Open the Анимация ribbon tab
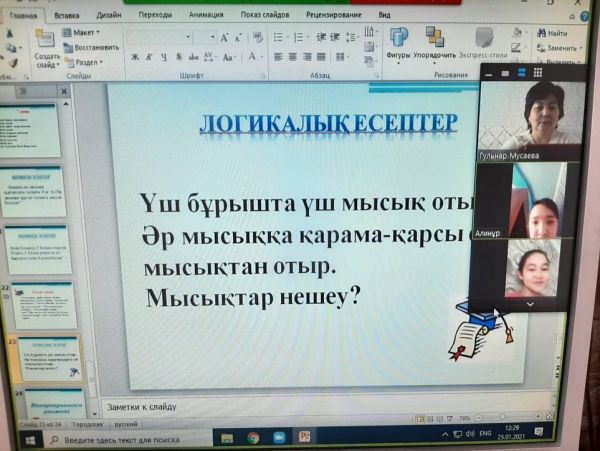Image resolution: width=600 pixels, height=451 pixels. point(205,16)
